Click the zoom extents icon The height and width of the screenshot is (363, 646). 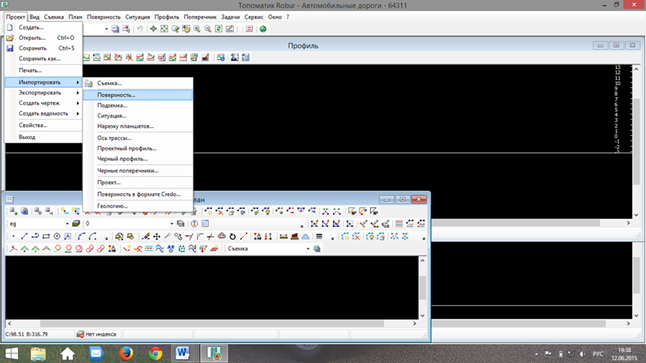(x=164, y=29)
